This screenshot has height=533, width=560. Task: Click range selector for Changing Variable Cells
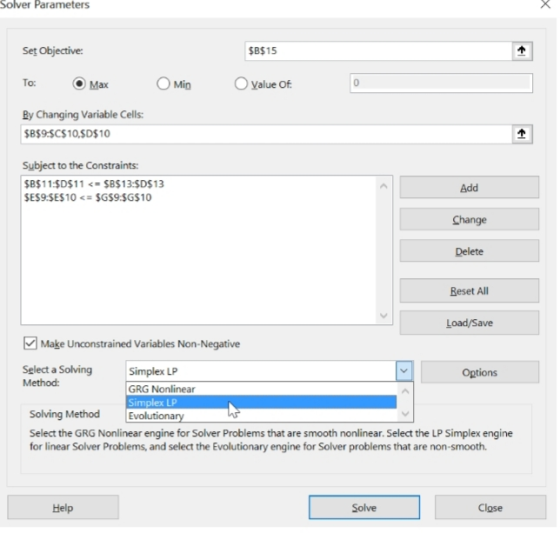click(x=522, y=134)
